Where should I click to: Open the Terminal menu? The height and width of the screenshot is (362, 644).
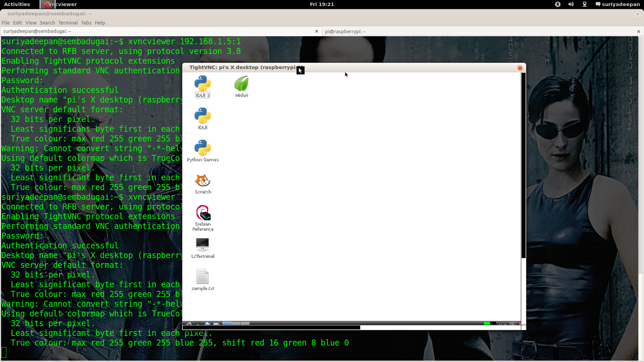pos(68,23)
